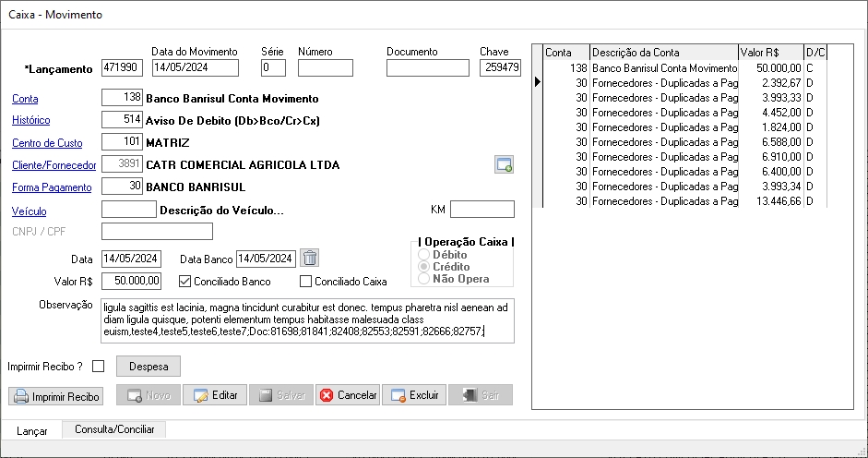Focus the Lançamento number field
Viewport: 868px width, 458px height.
pos(123,67)
